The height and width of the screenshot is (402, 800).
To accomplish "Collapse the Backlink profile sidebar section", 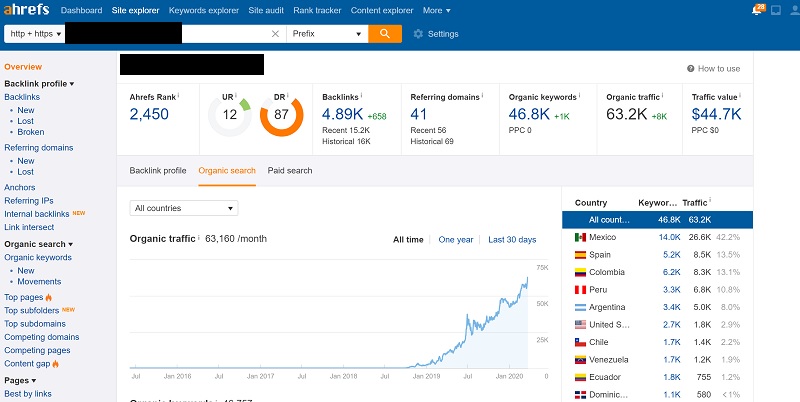I will [x=39, y=84].
